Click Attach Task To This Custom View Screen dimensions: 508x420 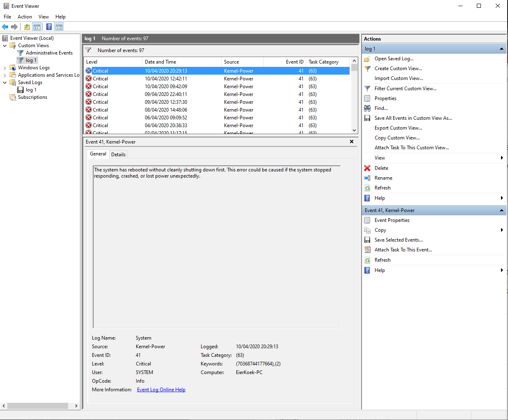[x=412, y=148]
